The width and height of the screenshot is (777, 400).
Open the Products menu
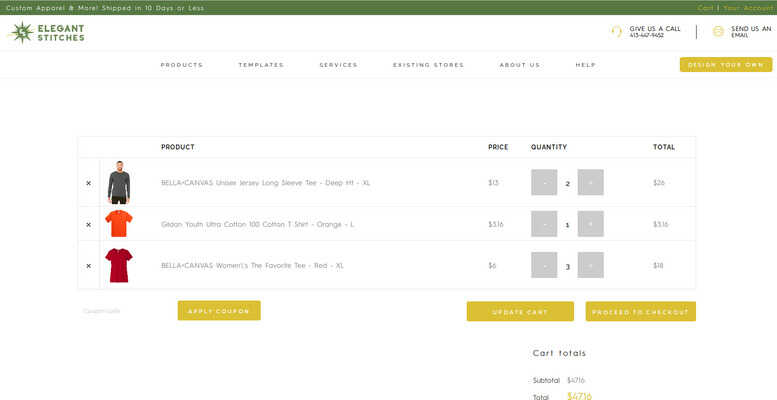coord(182,65)
